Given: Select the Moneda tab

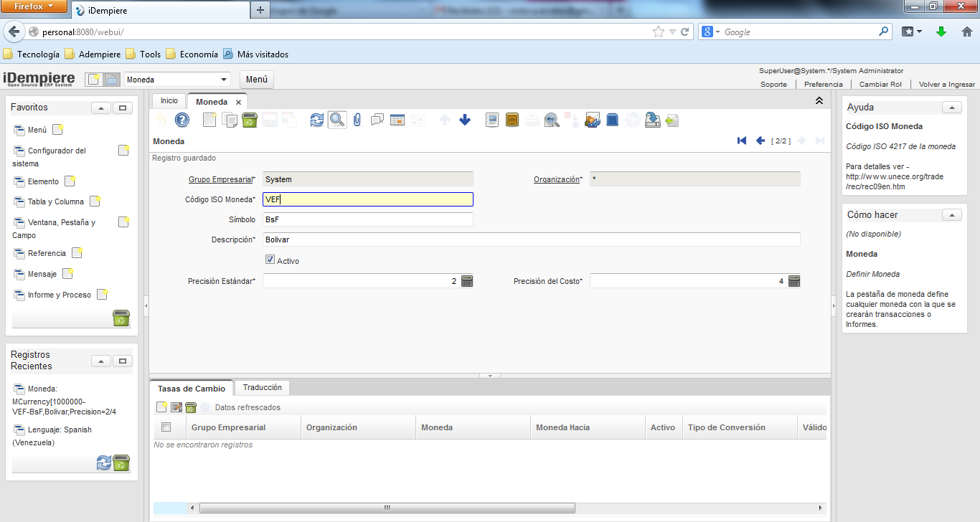Looking at the screenshot, I should click(x=212, y=102).
